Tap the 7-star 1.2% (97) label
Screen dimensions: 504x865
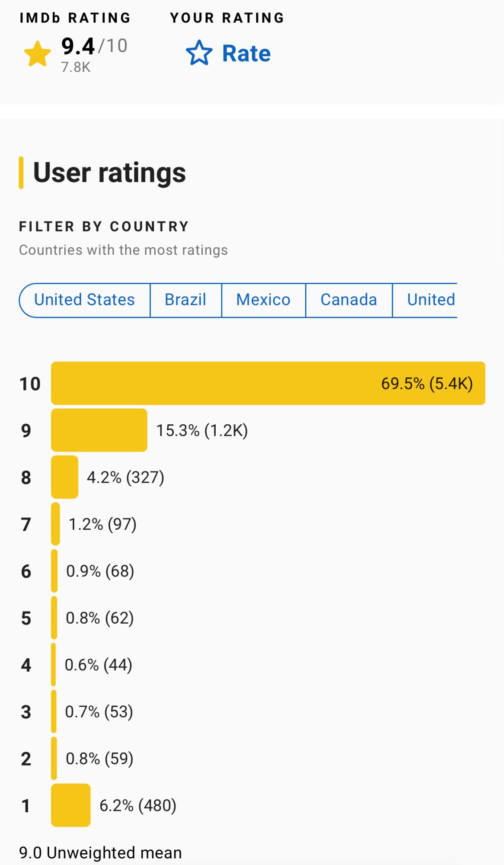click(102, 524)
